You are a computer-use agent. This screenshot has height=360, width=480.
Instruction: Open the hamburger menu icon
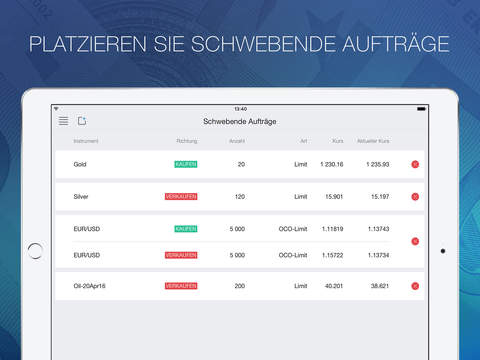click(63, 121)
